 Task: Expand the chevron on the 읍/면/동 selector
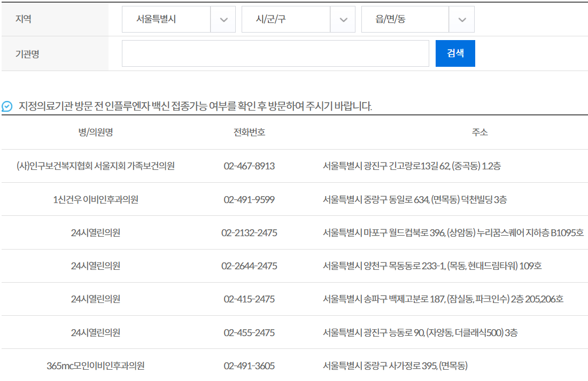coord(462,19)
